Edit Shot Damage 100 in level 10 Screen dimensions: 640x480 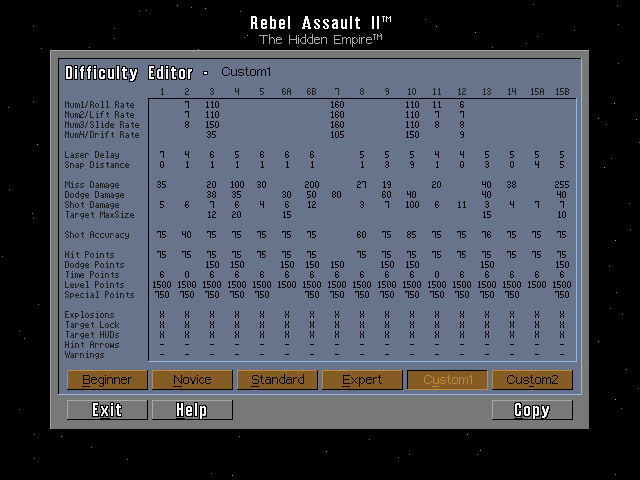412,205
